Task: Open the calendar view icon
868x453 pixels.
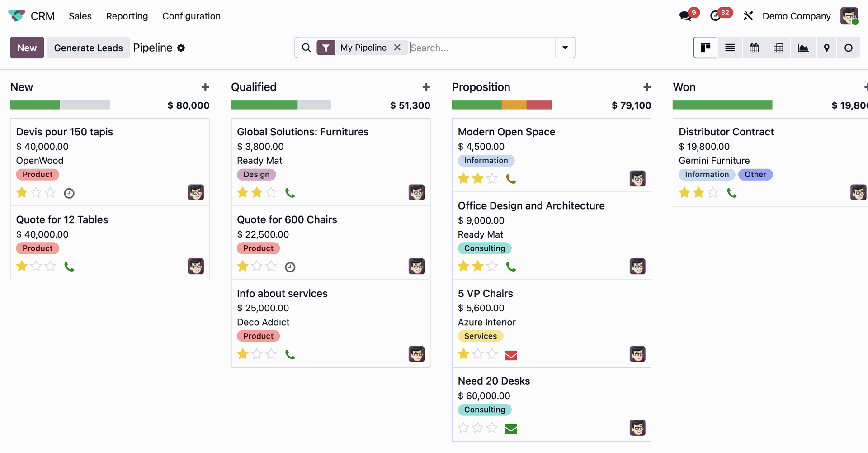Action: click(754, 48)
